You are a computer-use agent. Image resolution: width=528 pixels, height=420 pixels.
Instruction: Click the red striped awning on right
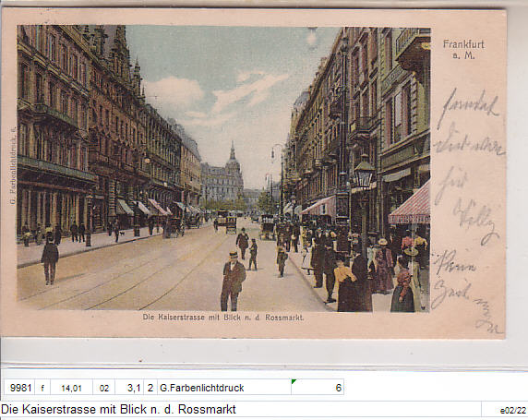410,206
